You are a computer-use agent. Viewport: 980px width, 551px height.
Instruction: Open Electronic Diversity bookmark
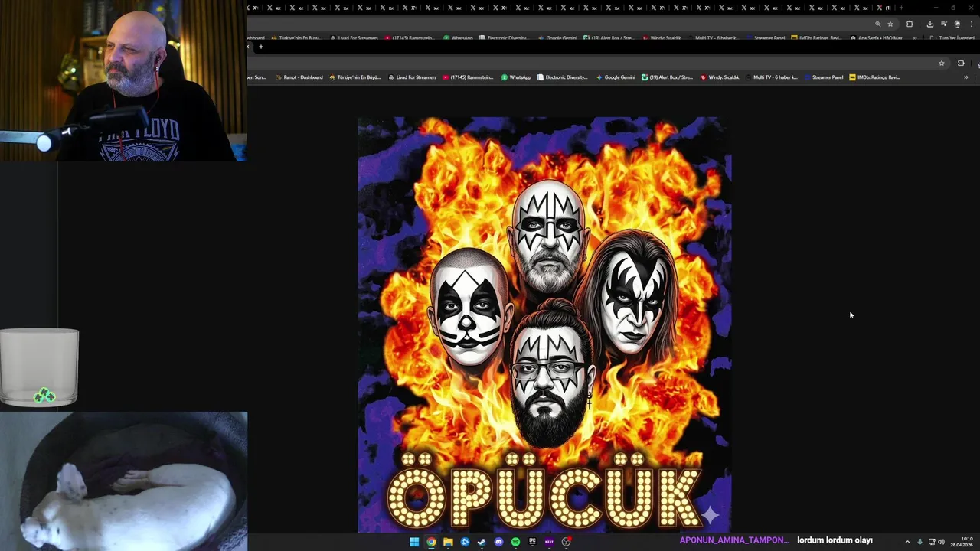(x=562, y=77)
